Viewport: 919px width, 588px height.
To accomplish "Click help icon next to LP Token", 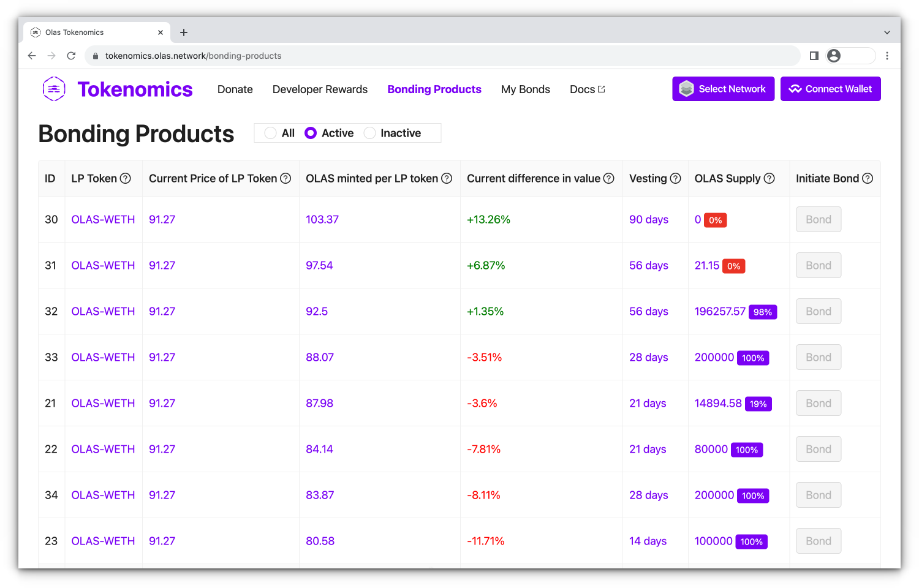I will 126,178.
